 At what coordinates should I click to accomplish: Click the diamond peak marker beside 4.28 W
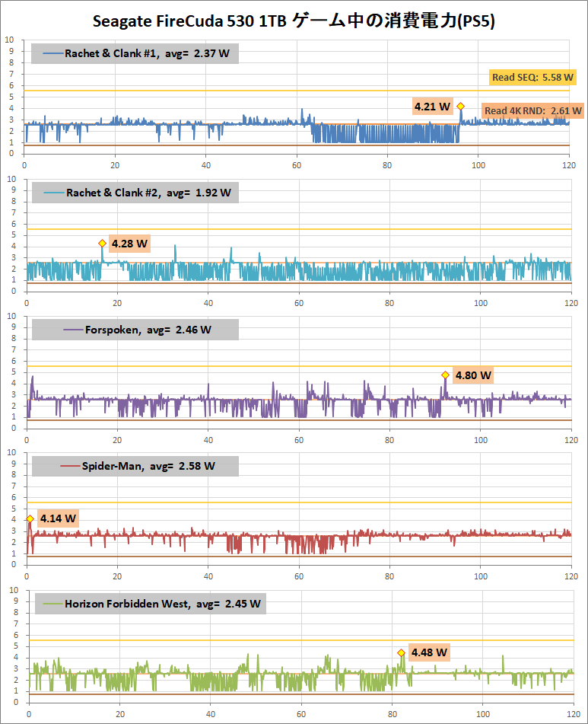click(103, 244)
